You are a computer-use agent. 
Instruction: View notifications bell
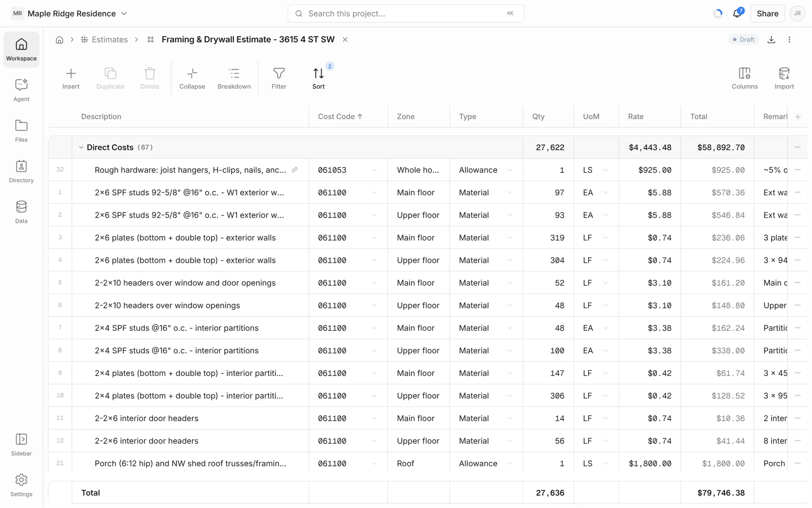(737, 13)
